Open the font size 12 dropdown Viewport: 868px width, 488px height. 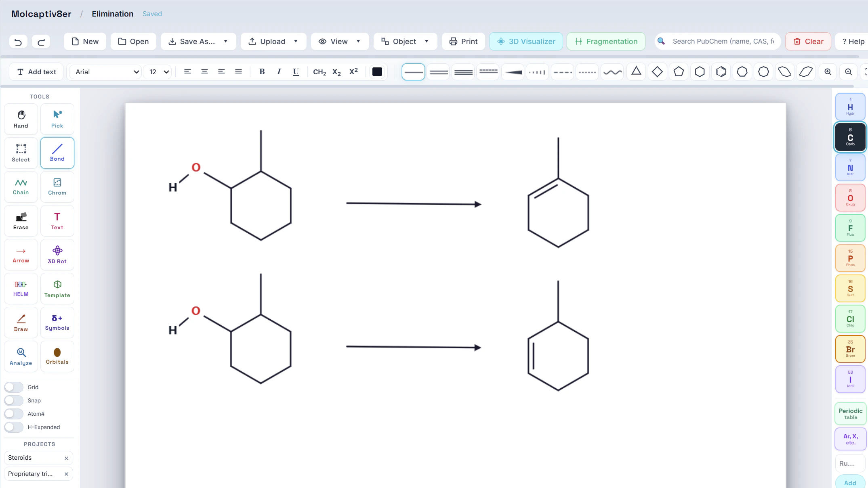(x=158, y=72)
